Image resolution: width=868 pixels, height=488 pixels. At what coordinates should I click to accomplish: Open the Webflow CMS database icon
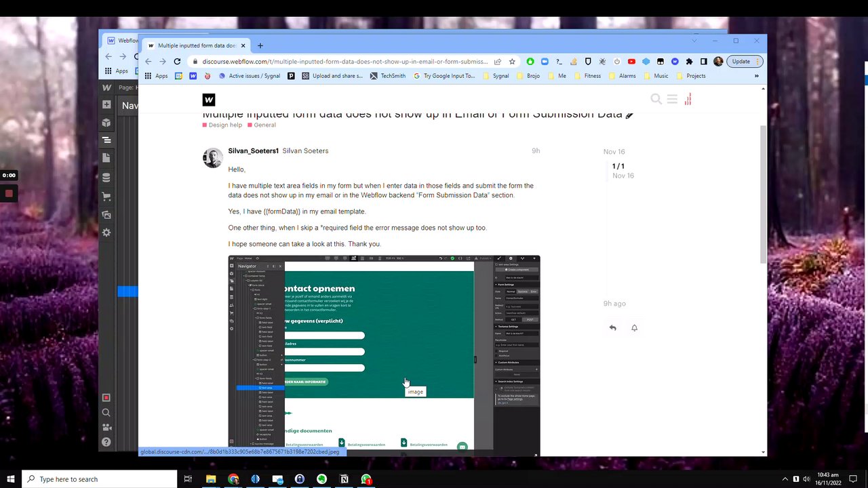tap(106, 178)
